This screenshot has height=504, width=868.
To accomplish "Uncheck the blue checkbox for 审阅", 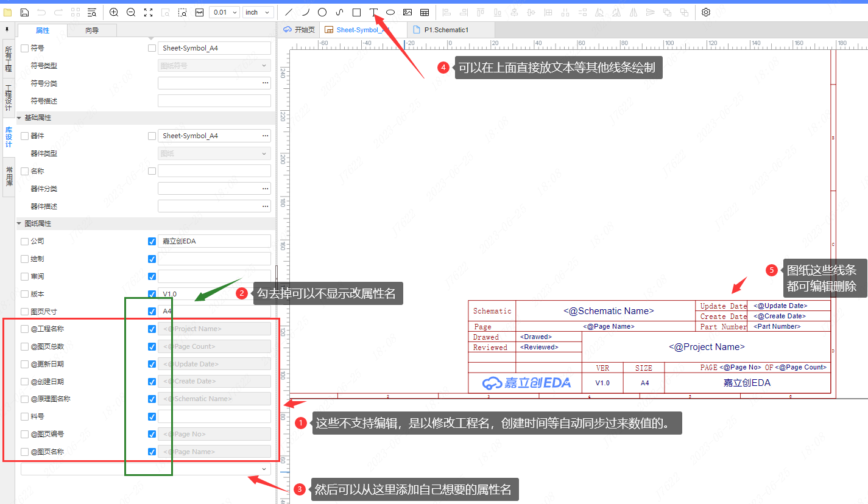I will click(x=152, y=276).
